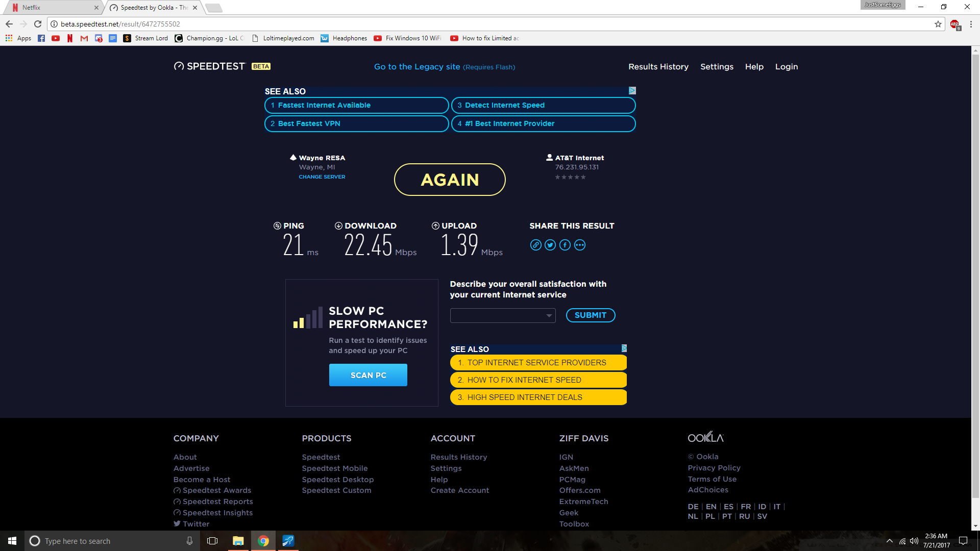Open Help in header menu

[754, 67]
